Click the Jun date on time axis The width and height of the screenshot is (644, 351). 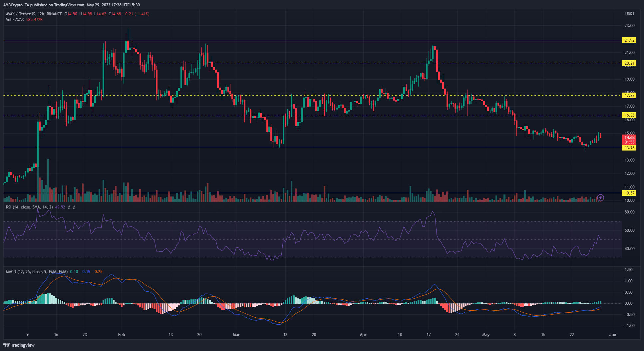coord(613,335)
